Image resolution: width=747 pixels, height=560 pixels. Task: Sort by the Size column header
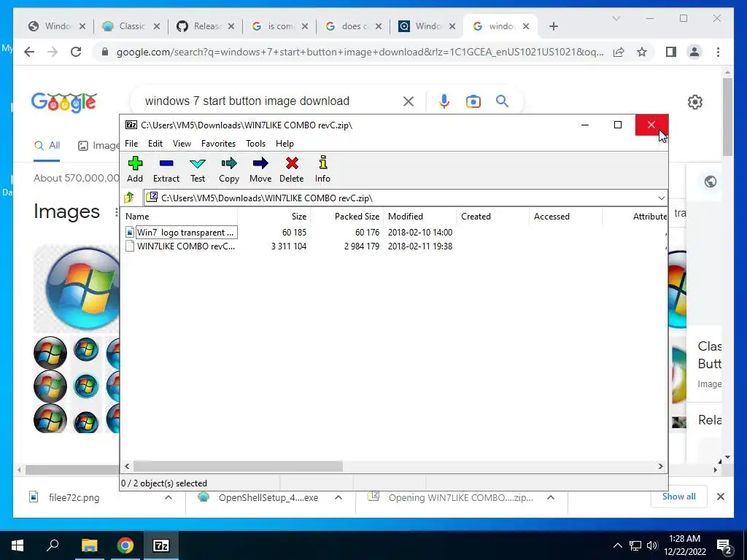[274, 216]
